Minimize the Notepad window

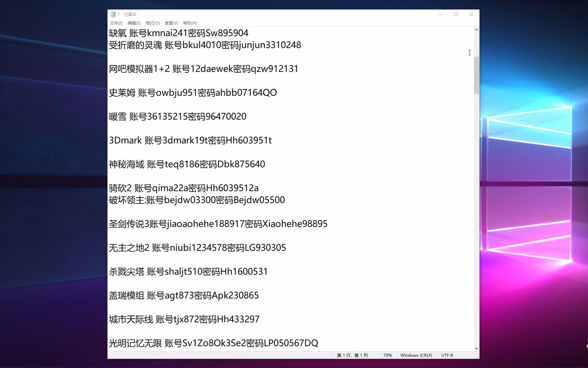441,14
